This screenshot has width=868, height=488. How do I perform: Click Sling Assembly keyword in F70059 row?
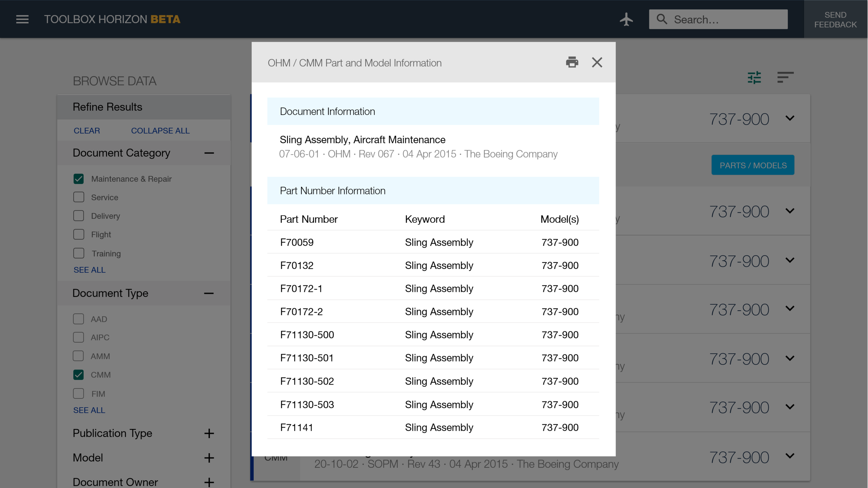(x=439, y=242)
